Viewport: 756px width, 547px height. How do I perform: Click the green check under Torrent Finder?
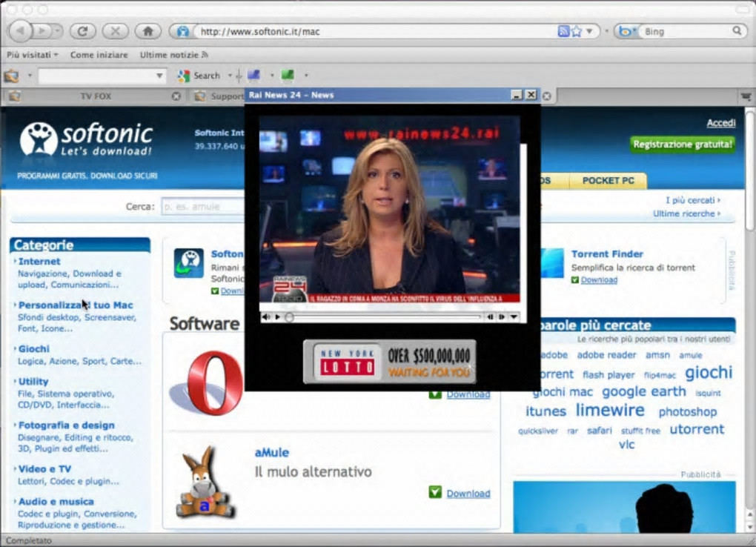pyautogui.click(x=574, y=279)
